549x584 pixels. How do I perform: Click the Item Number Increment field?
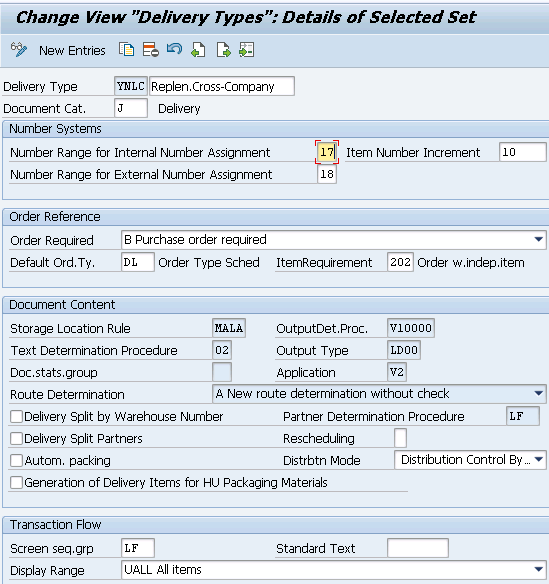click(523, 152)
